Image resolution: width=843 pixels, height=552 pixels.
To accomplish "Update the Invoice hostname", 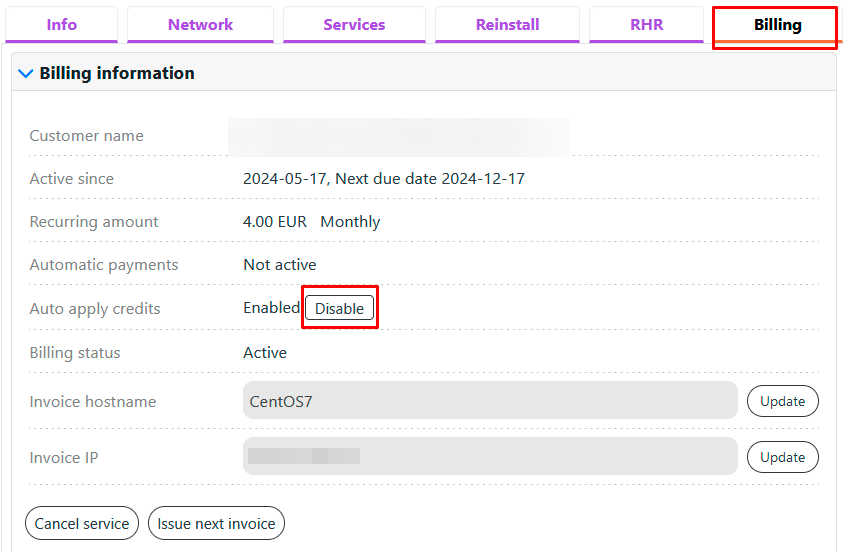I will [782, 401].
